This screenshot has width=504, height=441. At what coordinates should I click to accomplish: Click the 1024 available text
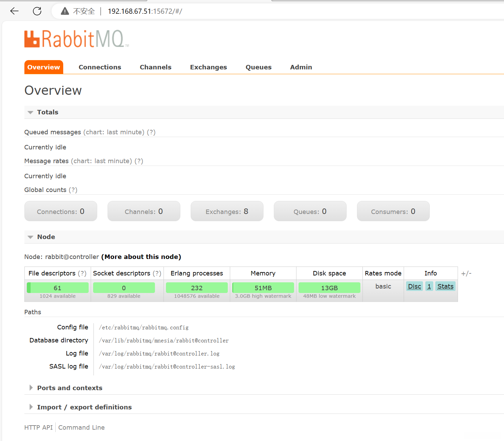click(58, 296)
